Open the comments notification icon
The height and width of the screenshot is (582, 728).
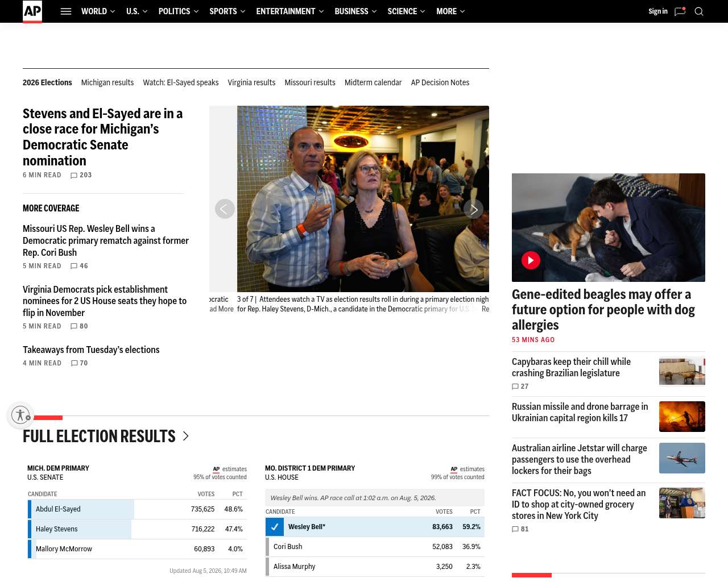680,11
